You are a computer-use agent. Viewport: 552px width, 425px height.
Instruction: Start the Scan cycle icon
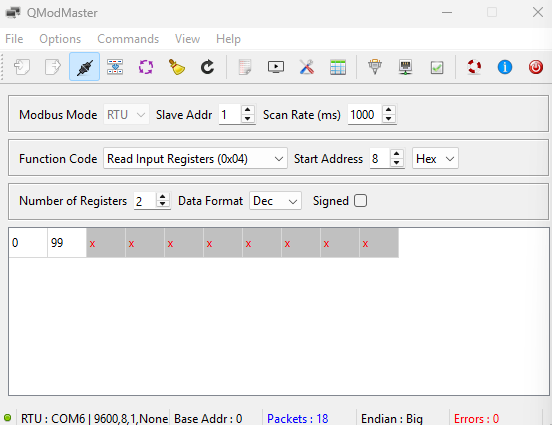pyautogui.click(x=146, y=67)
